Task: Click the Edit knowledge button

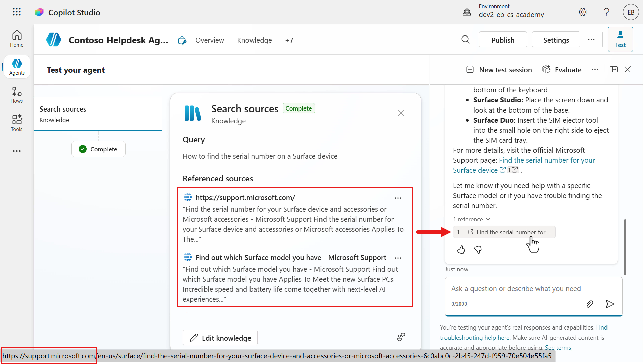Action: tap(220, 338)
